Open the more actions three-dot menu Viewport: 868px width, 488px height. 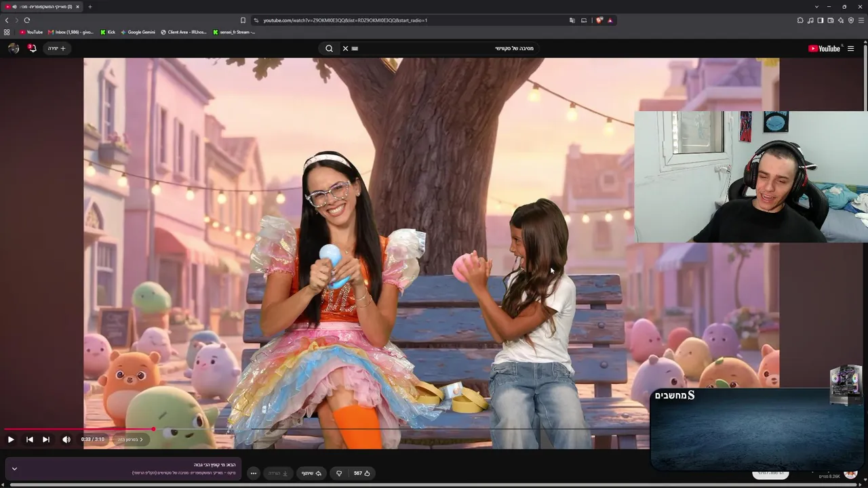coord(253,473)
